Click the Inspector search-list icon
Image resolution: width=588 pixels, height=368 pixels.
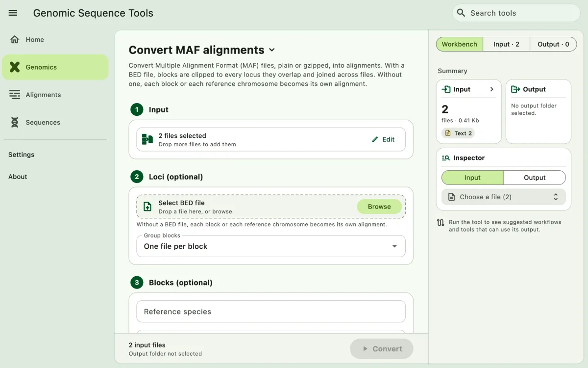pyautogui.click(x=446, y=158)
